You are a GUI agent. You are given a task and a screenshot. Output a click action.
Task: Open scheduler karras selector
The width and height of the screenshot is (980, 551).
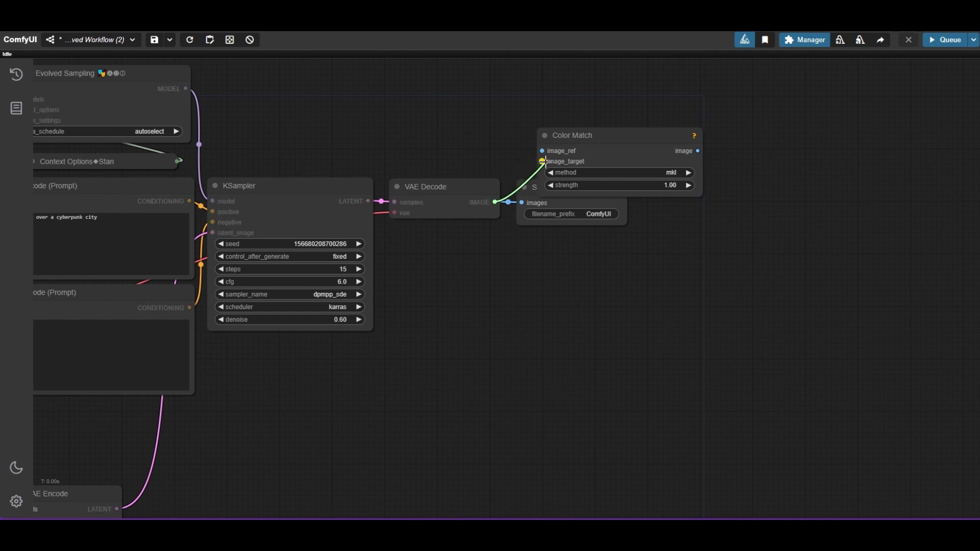tap(290, 307)
